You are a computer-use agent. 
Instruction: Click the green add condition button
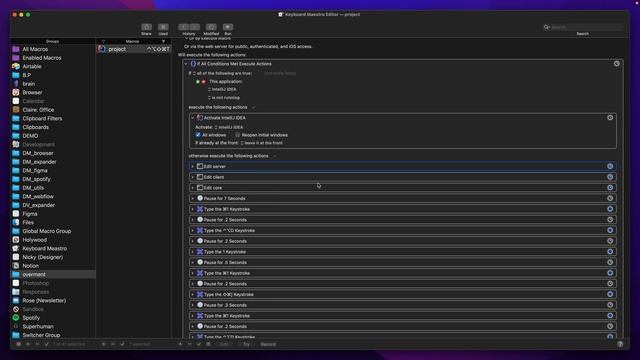click(198, 82)
